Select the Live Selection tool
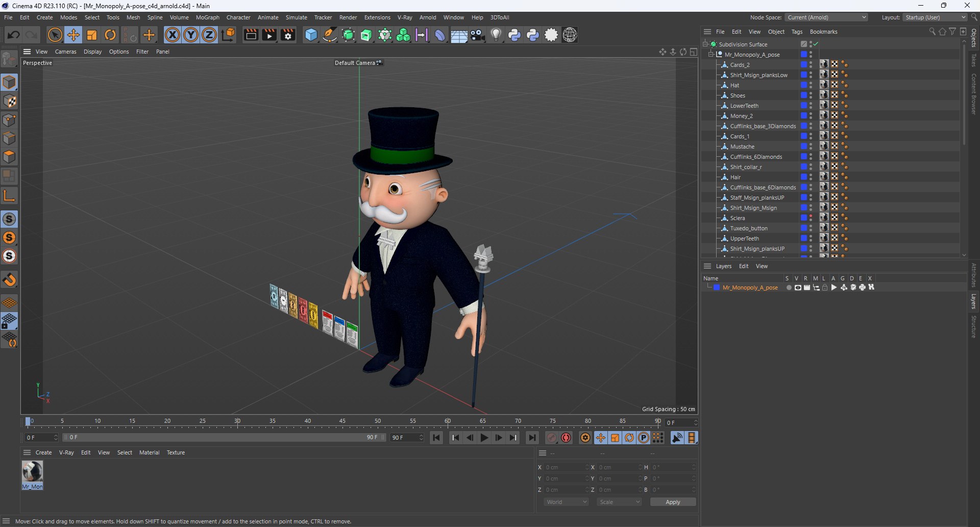Image resolution: width=980 pixels, height=527 pixels. pyautogui.click(x=55, y=35)
